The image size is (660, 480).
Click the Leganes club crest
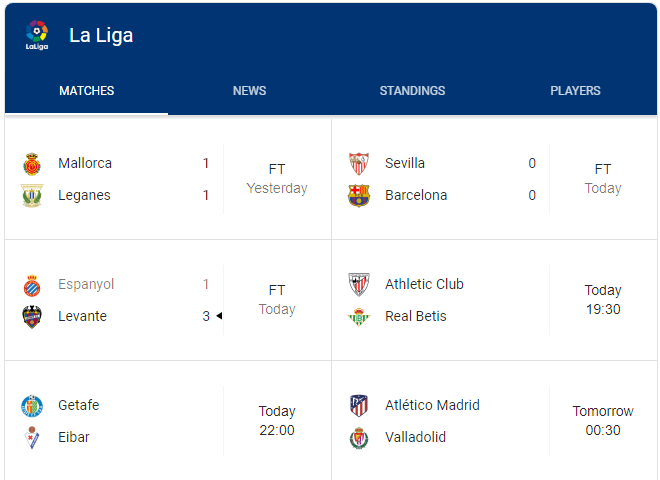click(x=32, y=196)
